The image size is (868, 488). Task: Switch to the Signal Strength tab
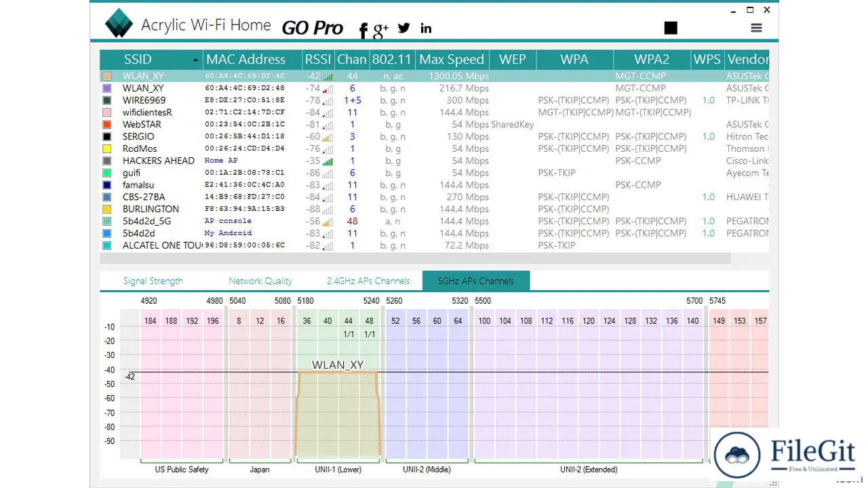[153, 281]
